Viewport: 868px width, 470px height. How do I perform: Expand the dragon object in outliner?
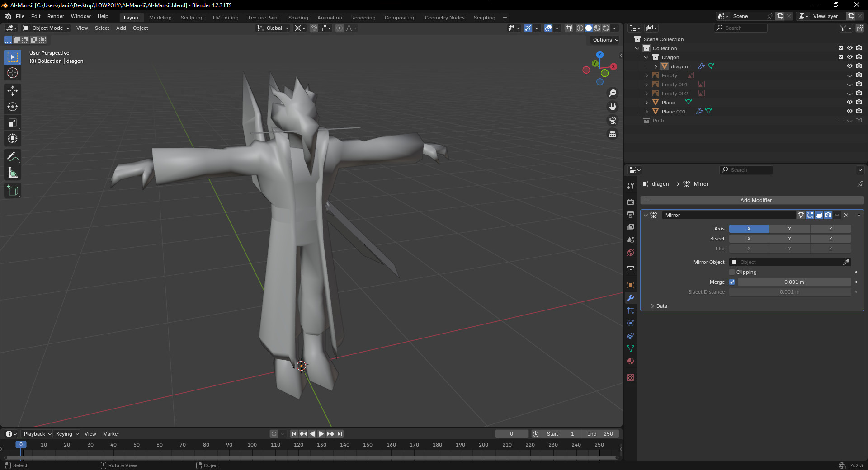point(656,66)
